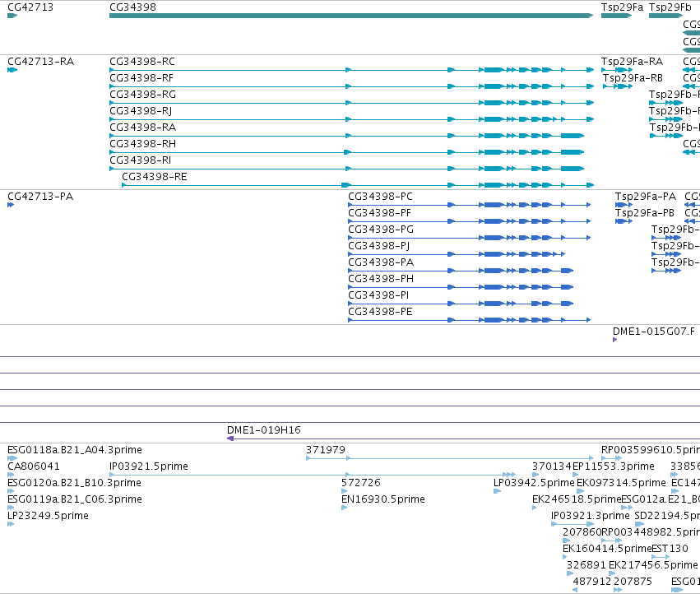Select the DME1-015G07.F feature label
The height and width of the screenshot is (594, 700).
pyautogui.click(x=654, y=331)
